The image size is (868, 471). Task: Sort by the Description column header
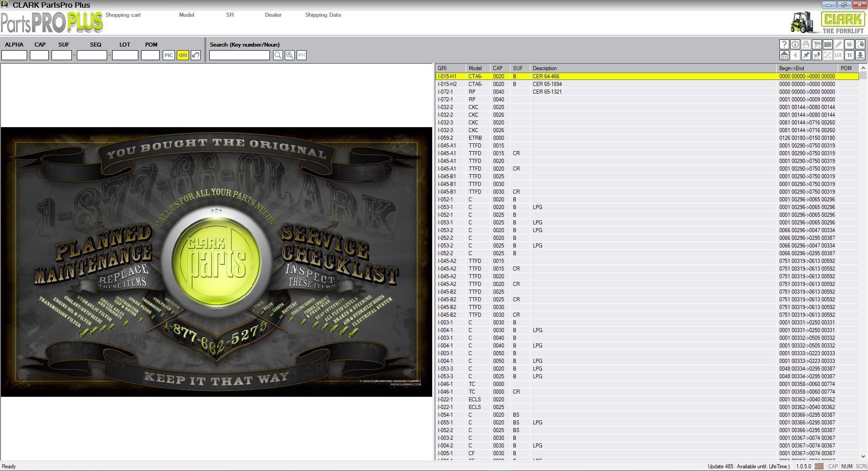[653, 68]
